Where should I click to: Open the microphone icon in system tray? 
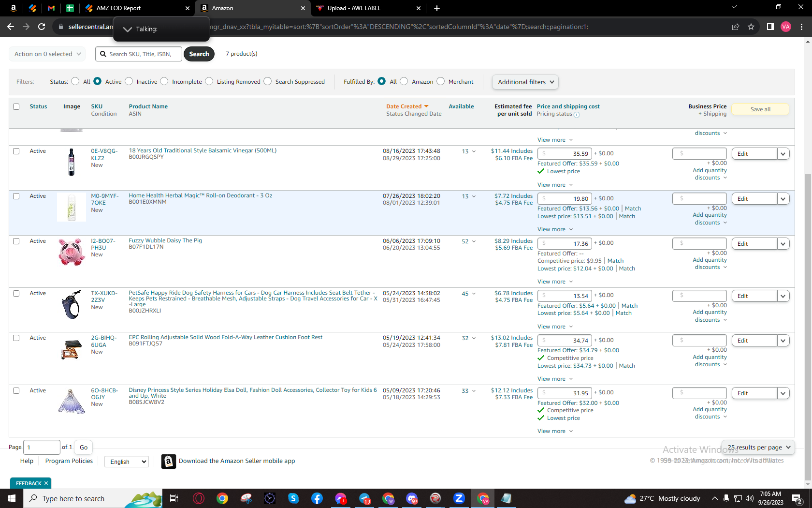point(726,498)
